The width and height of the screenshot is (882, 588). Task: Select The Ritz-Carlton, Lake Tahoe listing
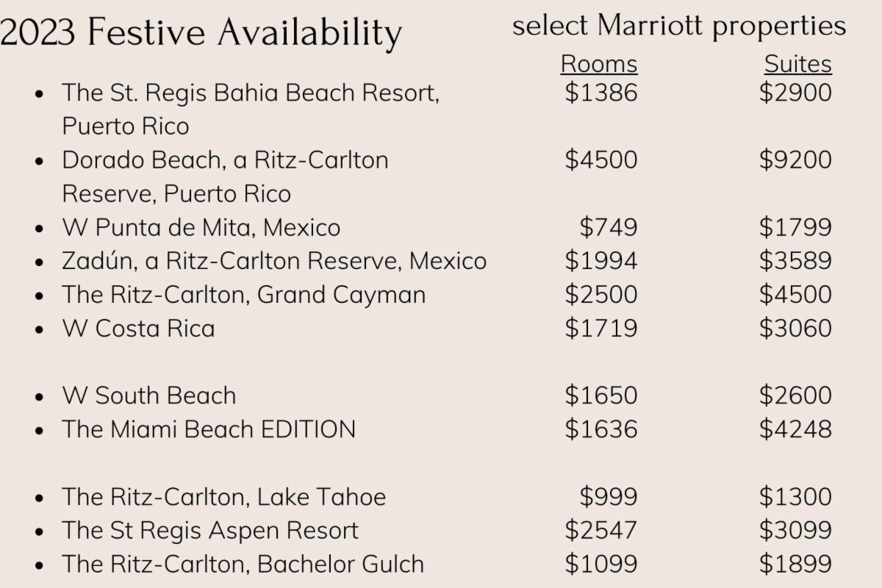[x=223, y=497]
